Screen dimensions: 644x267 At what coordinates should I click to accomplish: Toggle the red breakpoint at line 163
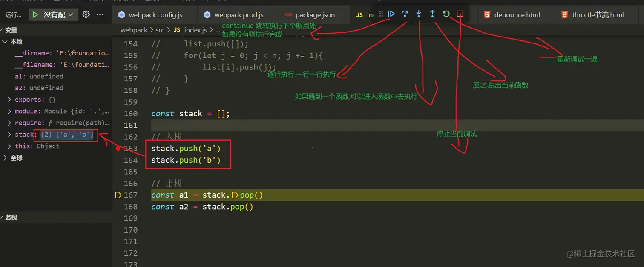pyautogui.click(x=118, y=149)
